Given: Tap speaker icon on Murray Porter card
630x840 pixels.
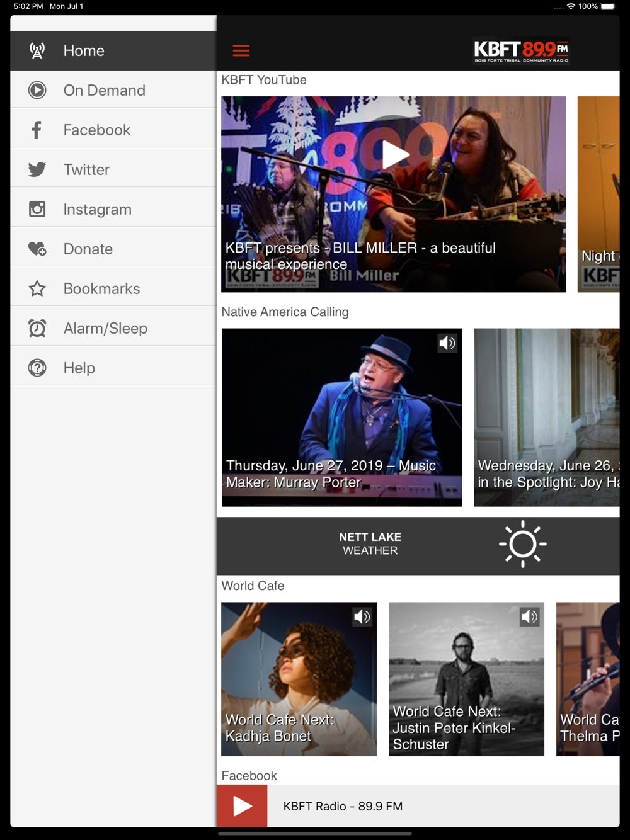Looking at the screenshot, I should point(447,343).
